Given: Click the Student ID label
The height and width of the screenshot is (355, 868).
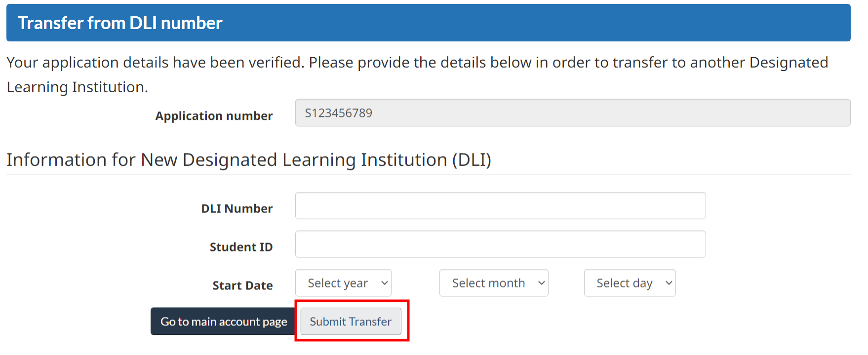Looking at the screenshot, I should click(x=241, y=247).
